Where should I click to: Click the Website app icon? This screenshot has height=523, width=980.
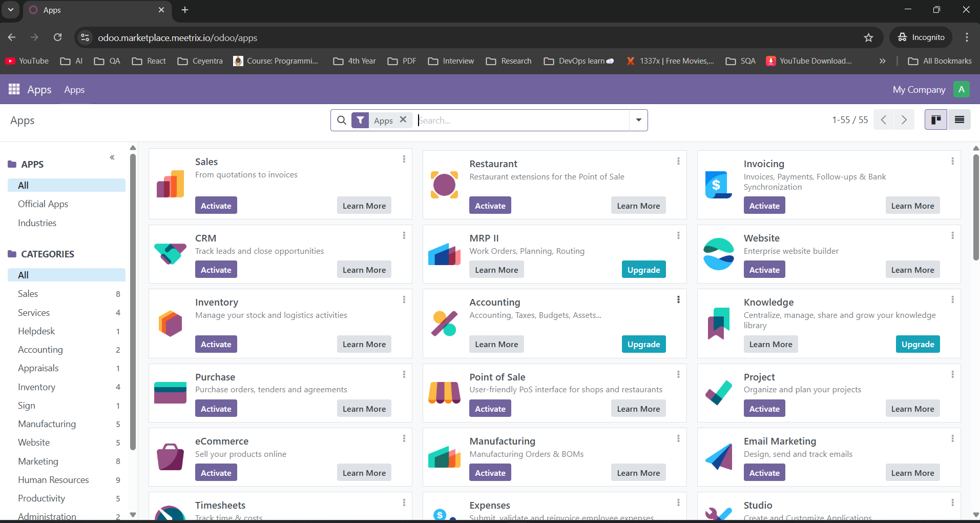coord(718,254)
